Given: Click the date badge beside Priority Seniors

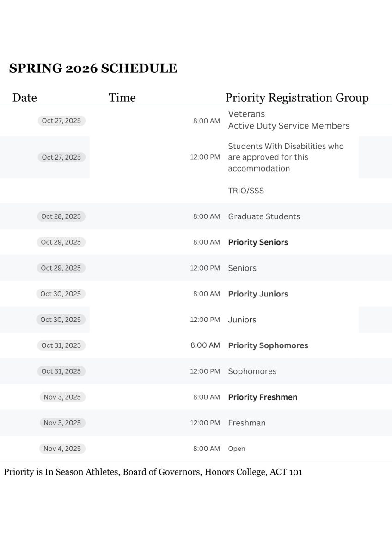Looking at the screenshot, I should (61, 242).
